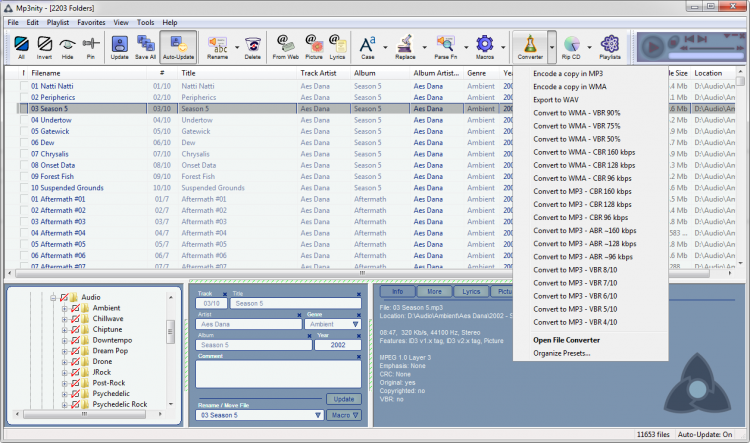Click the Picture from web icon
This screenshot has height=443, width=750.
[314, 46]
